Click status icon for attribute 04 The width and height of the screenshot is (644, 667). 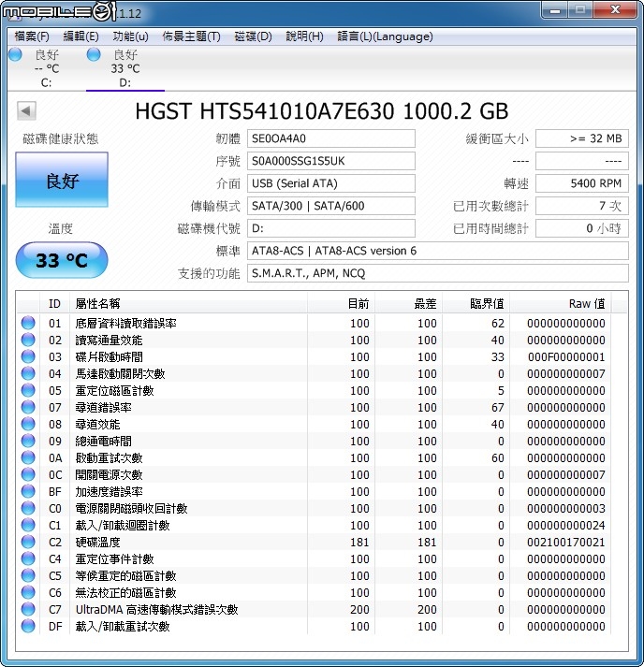(x=28, y=373)
